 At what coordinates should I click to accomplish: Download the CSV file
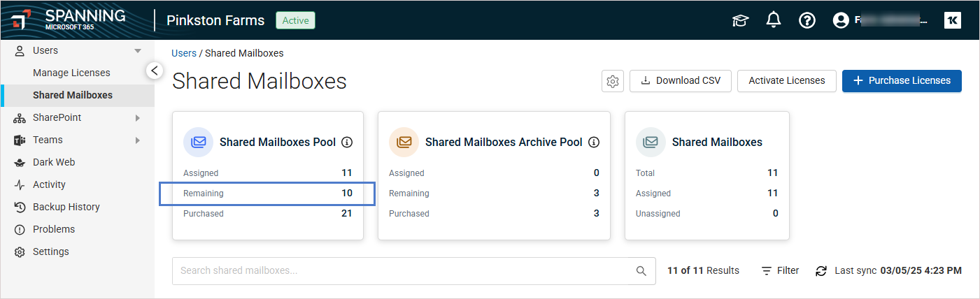coord(680,80)
